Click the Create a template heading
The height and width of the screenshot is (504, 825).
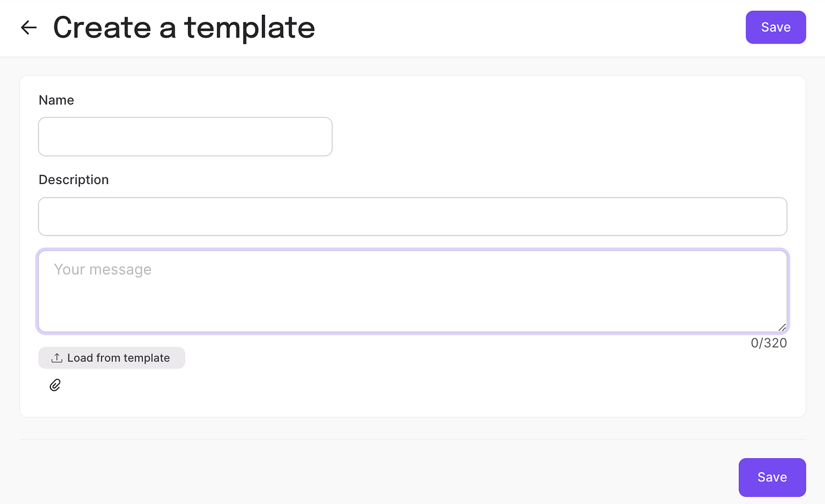(184, 27)
